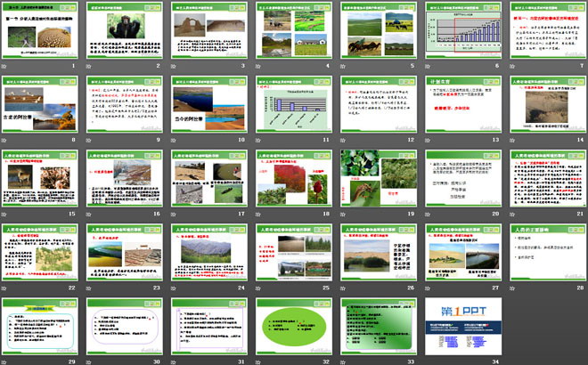Select slide 5 with grassland and horses photos
The height and width of the screenshot is (365, 588).
pos(380,30)
